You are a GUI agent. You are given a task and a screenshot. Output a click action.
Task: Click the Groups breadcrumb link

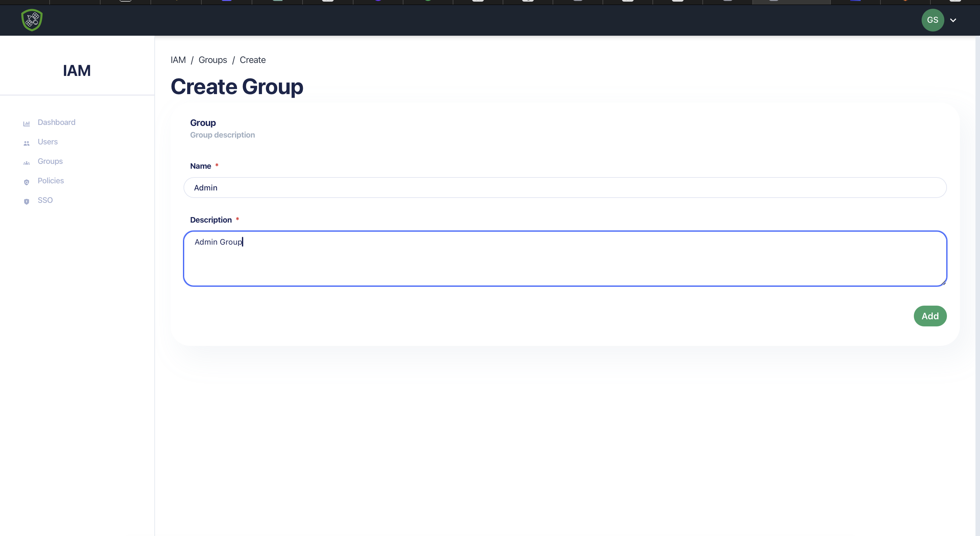(213, 60)
